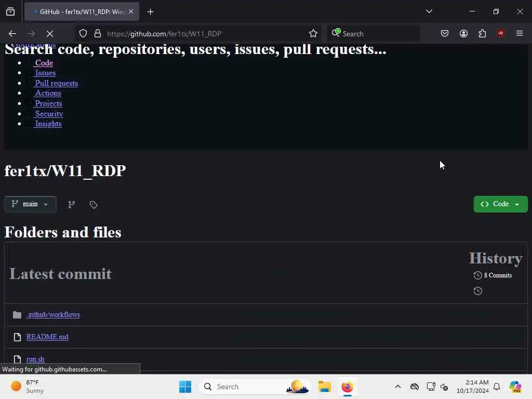The height and width of the screenshot is (399, 532).
Task: Open the Extensions panel
Action: coord(482,34)
